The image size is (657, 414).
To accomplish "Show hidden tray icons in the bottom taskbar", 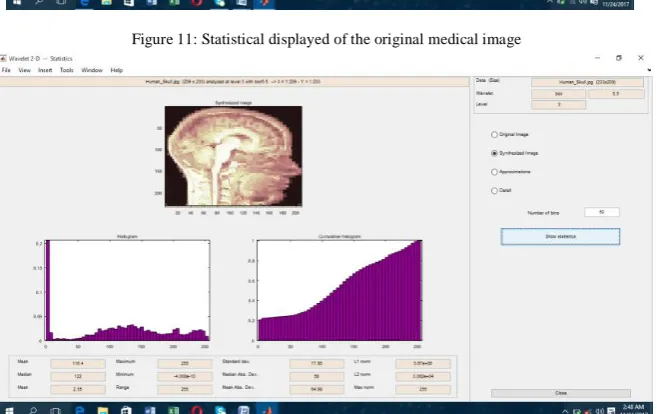I will tap(565, 411).
